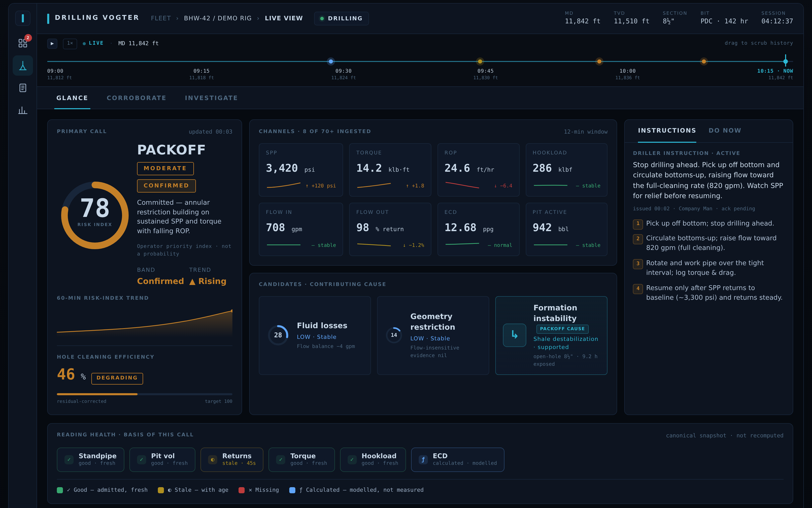Click the Packoff Cause tag
The width and height of the screenshot is (812, 508).
pyautogui.click(x=562, y=329)
